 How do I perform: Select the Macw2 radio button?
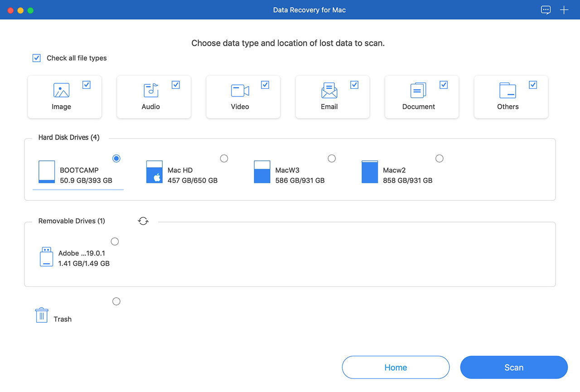(x=439, y=158)
